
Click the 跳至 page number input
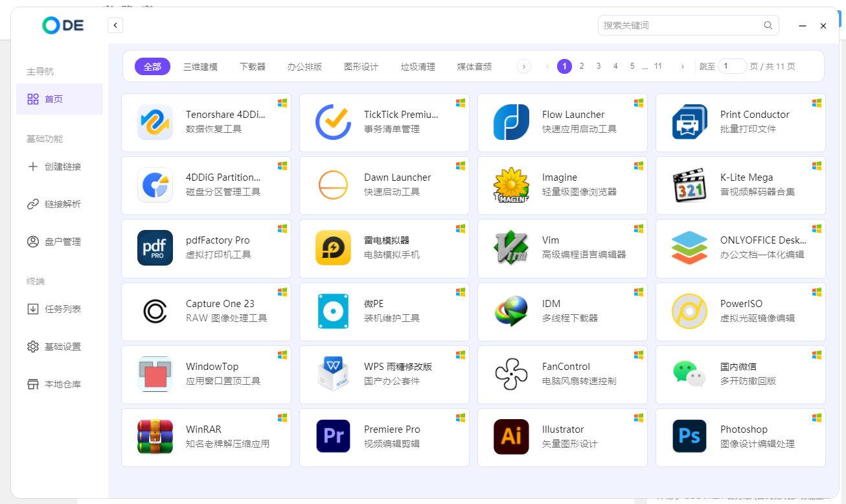tap(733, 66)
